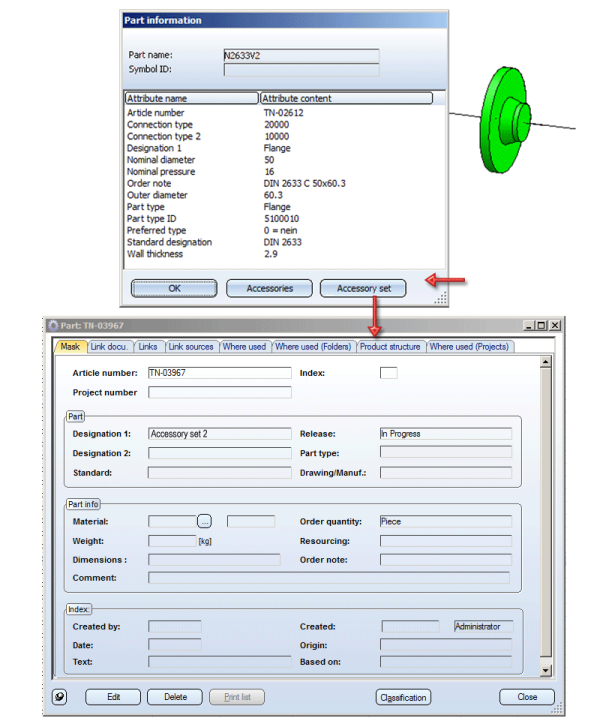Click the Print list button
The height and width of the screenshot is (718, 600).
[x=237, y=697]
